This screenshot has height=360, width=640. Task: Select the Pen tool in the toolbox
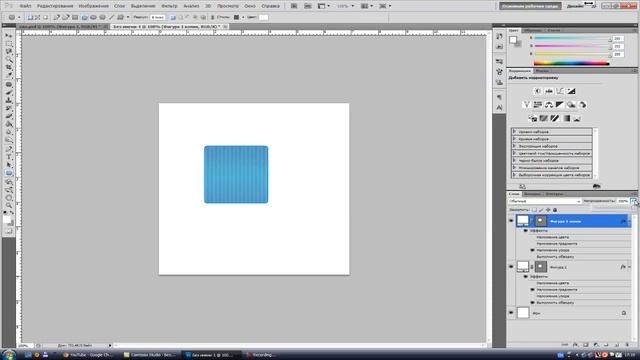pyautogui.click(x=9, y=149)
